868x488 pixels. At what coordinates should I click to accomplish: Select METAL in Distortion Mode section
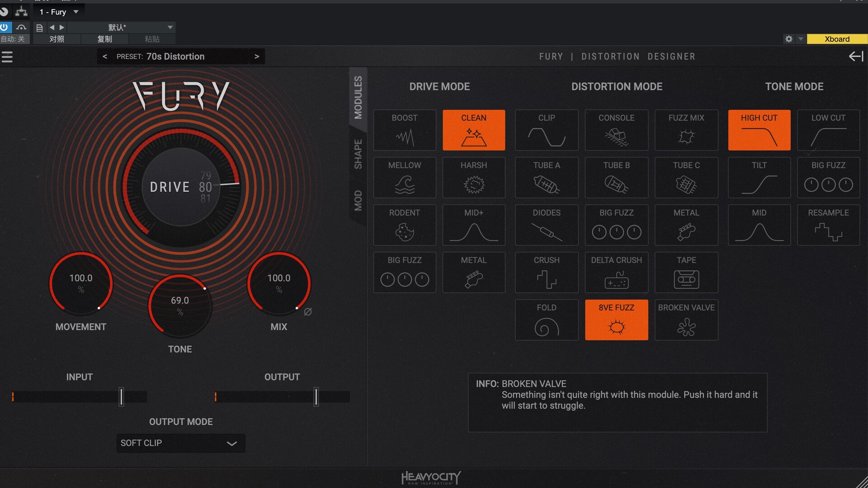click(686, 225)
